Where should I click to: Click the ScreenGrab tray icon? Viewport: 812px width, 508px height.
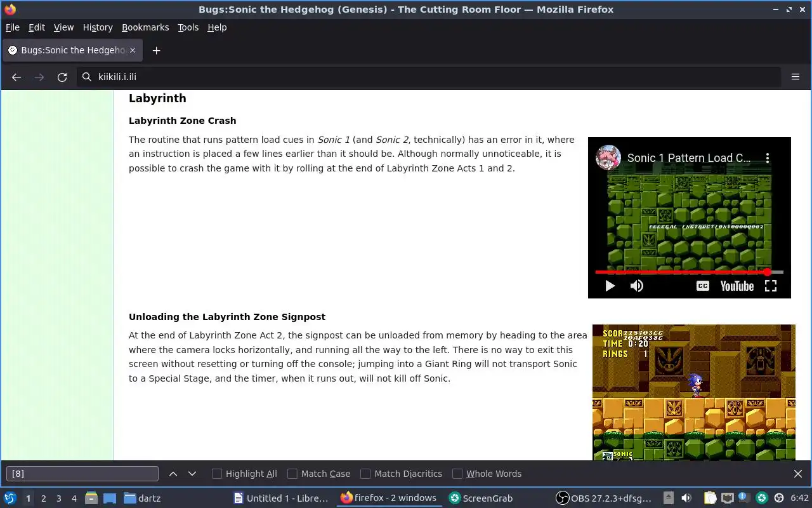tap(762, 498)
